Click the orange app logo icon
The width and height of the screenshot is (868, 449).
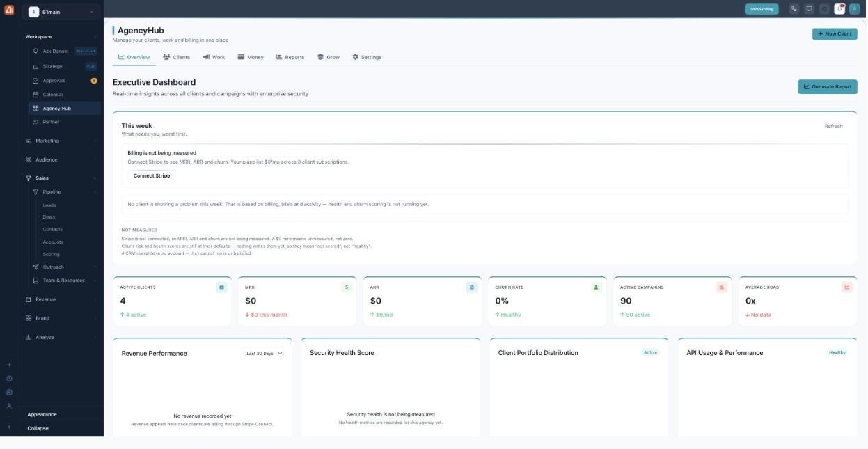pos(9,10)
